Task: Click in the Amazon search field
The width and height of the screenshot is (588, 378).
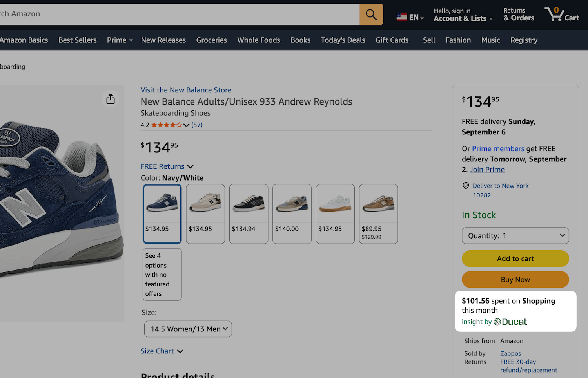Action: coord(178,14)
